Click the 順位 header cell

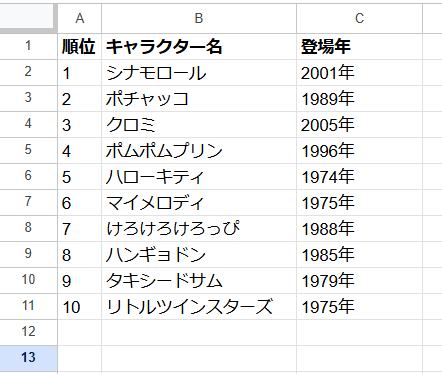[80, 47]
